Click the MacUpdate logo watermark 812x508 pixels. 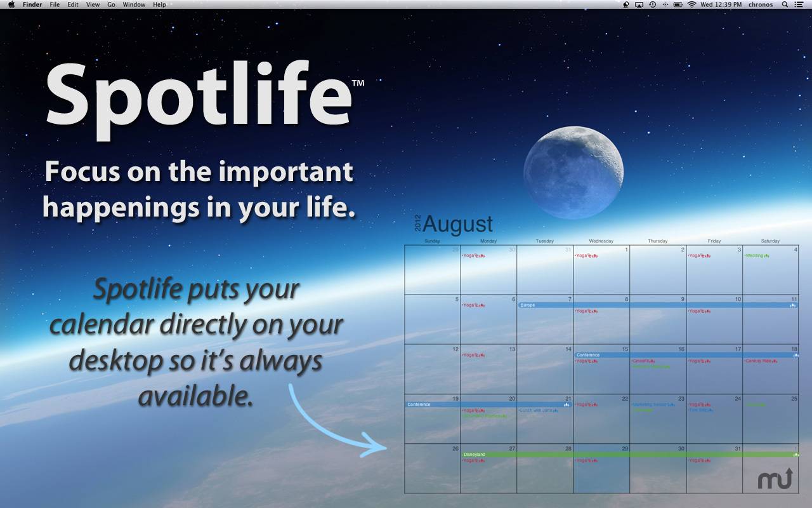pos(775,478)
